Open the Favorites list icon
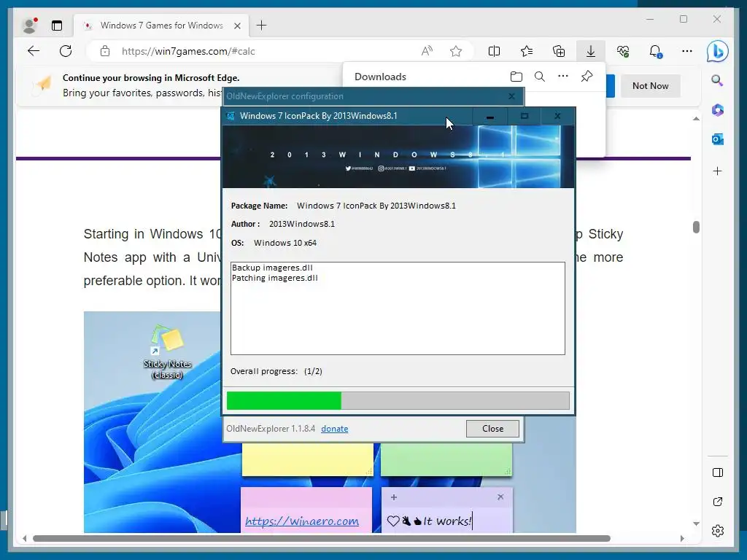 click(x=527, y=51)
